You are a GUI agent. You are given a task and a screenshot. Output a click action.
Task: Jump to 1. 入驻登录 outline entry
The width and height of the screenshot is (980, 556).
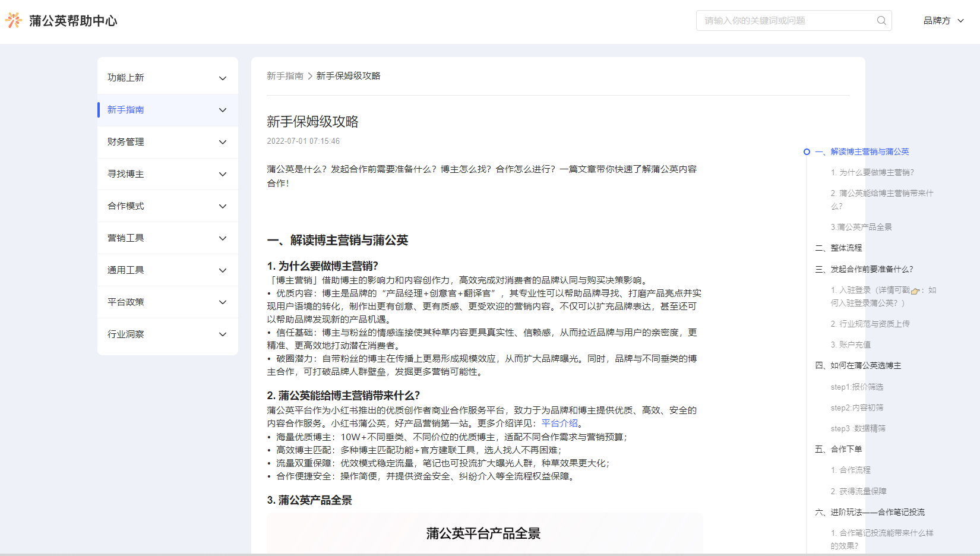(883, 296)
